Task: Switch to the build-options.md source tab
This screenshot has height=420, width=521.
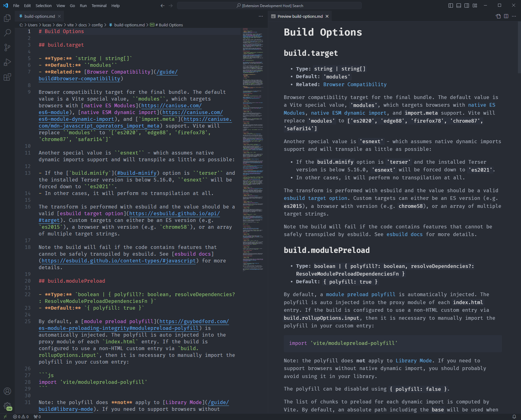Action: pyautogui.click(x=40, y=16)
